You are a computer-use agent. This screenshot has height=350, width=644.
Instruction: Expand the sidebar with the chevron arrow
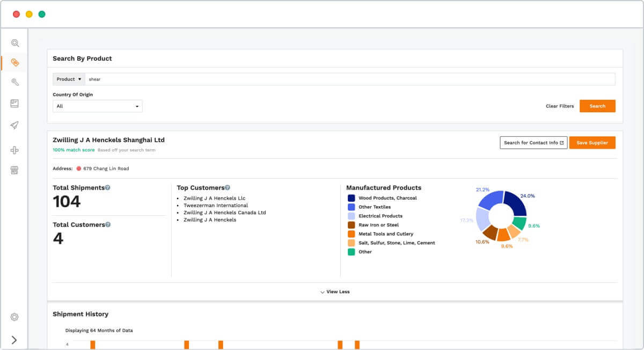point(14,340)
